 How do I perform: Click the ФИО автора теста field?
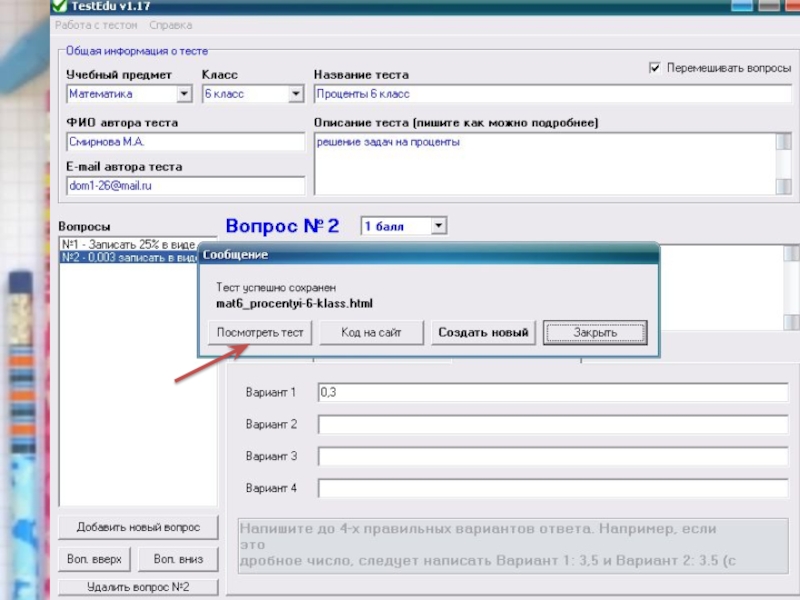(x=186, y=142)
